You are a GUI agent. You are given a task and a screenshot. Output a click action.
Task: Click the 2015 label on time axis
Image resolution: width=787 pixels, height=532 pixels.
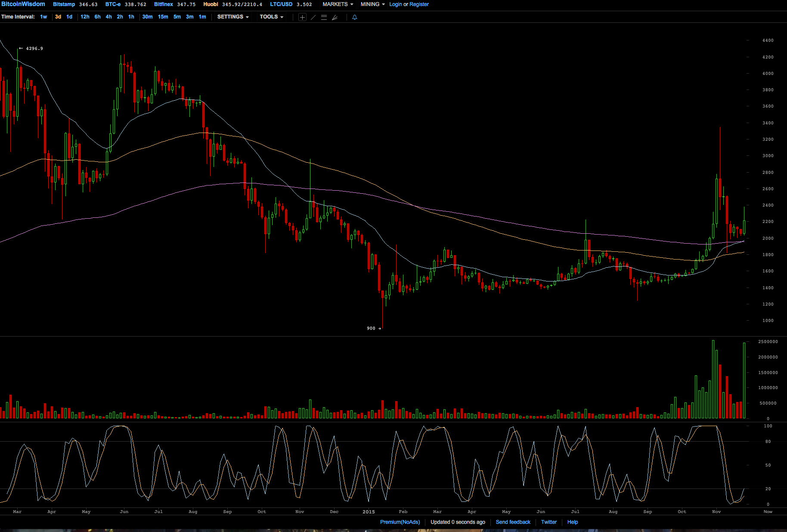tap(369, 512)
